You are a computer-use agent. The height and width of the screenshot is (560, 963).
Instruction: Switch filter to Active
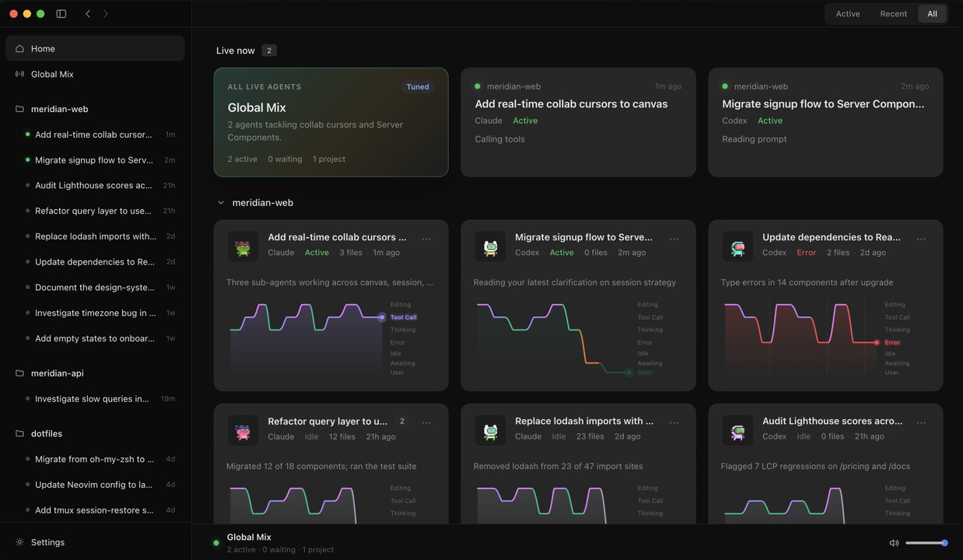point(848,13)
